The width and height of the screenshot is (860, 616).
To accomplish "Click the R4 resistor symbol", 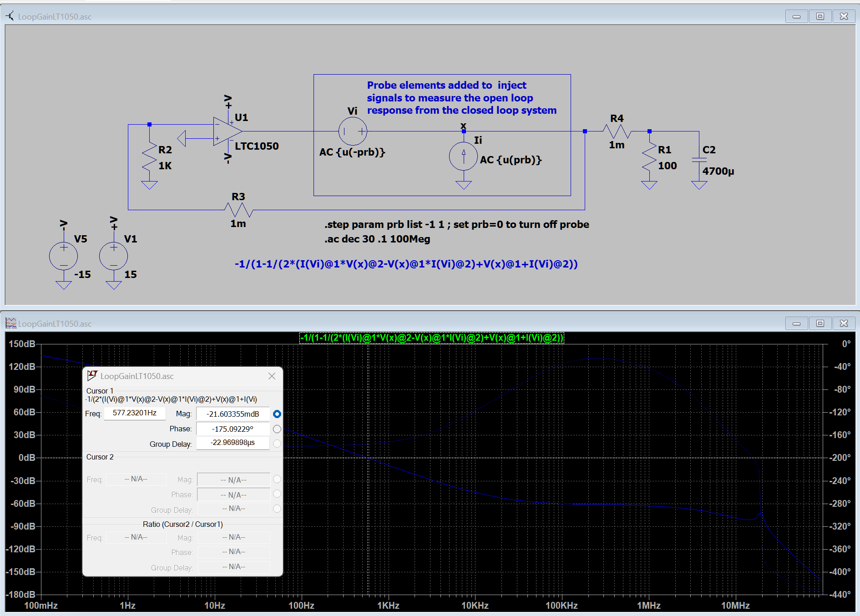I will [617, 131].
